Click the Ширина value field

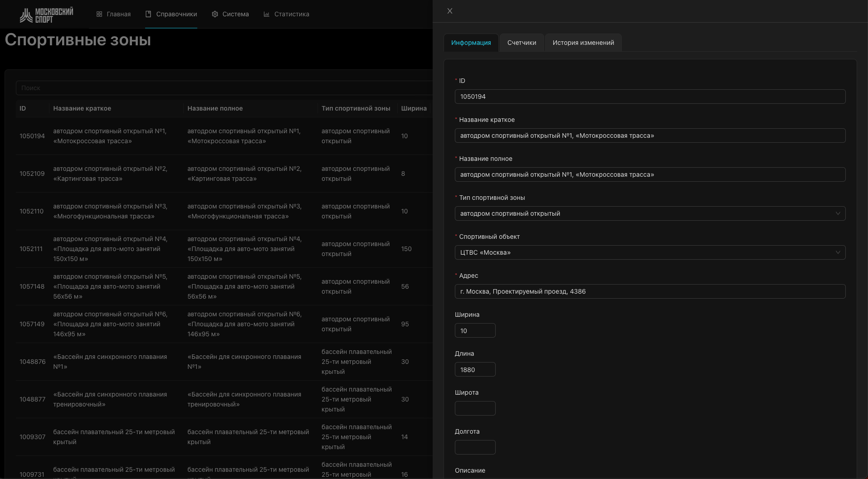(475, 331)
